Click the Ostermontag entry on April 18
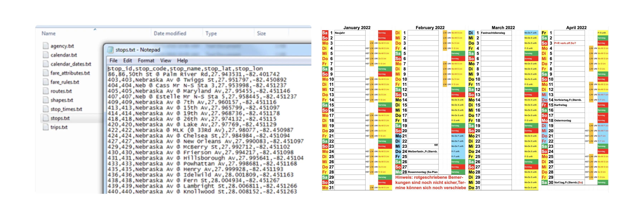 pos(562,120)
